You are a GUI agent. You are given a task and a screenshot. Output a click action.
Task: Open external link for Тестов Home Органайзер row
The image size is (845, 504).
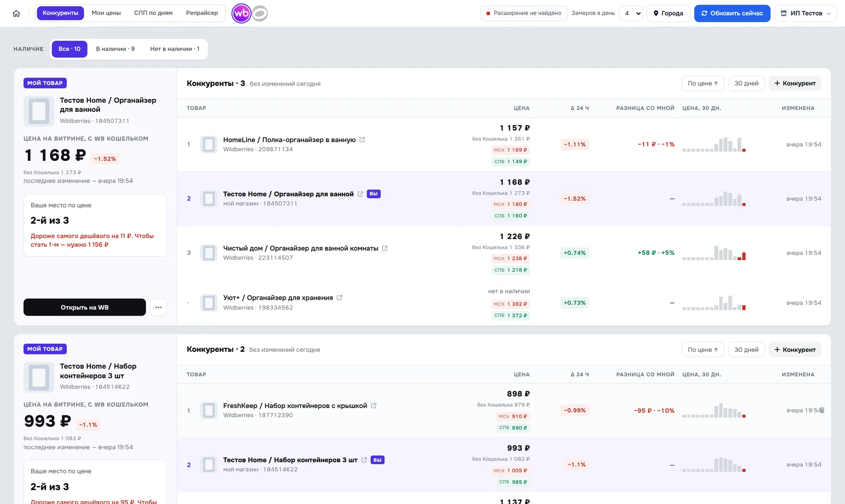pos(360,194)
